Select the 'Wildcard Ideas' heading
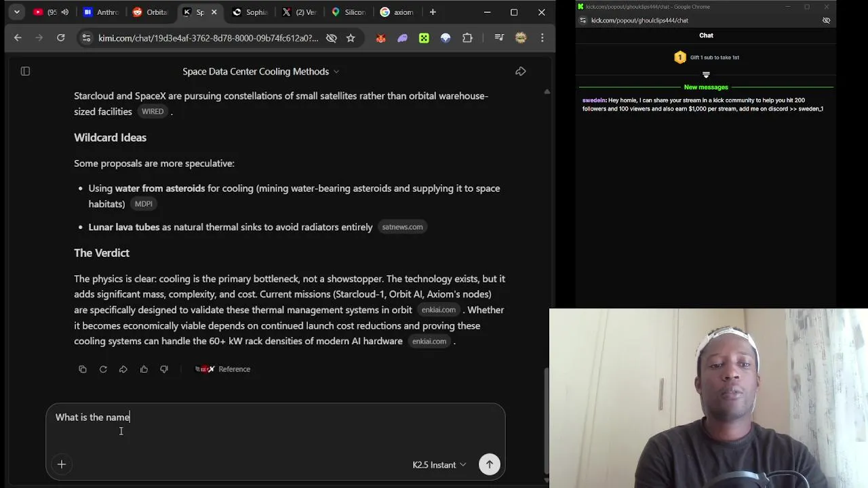The width and height of the screenshot is (868, 488). pyautogui.click(x=110, y=138)
